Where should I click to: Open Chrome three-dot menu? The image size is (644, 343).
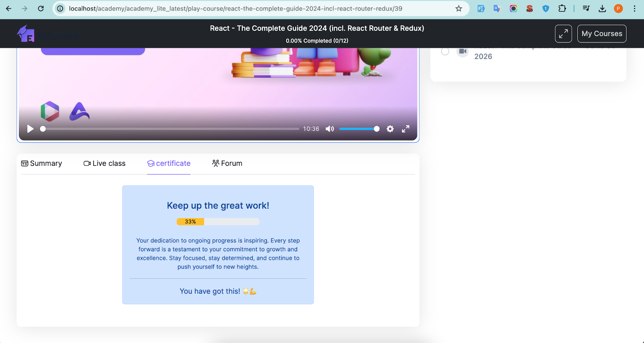634,8
